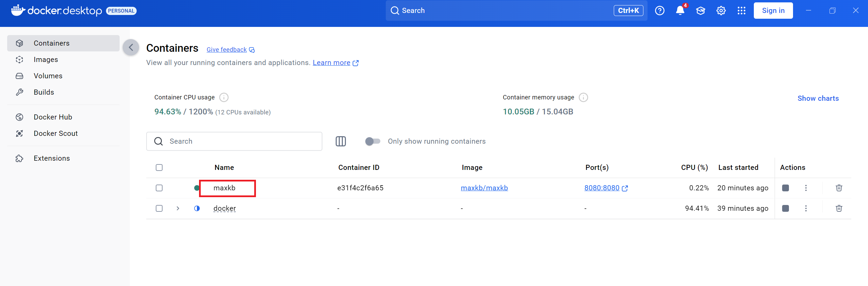
Task: Click the Sign in button
Action: (773, 11)
